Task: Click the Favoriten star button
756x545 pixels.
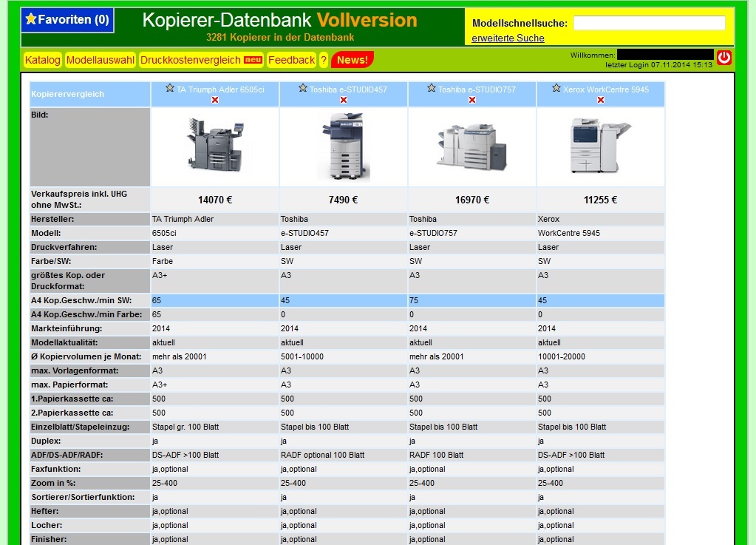Action: click(67, 20)
